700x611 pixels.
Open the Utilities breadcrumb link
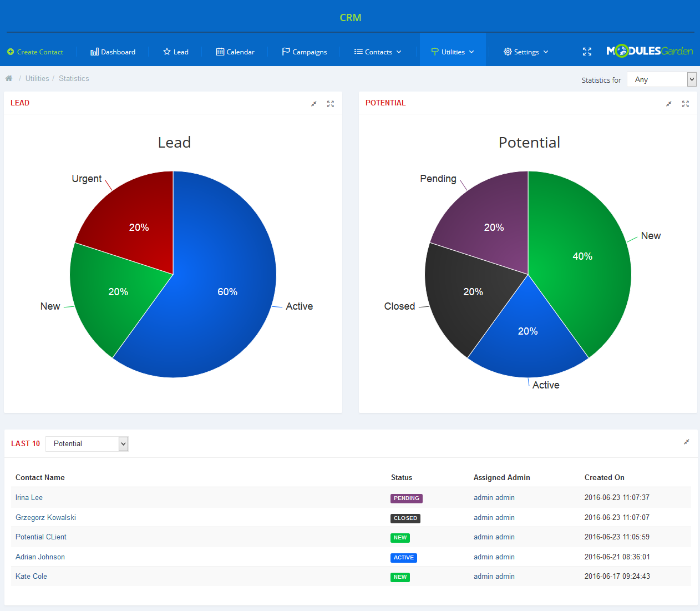(37, 78)
